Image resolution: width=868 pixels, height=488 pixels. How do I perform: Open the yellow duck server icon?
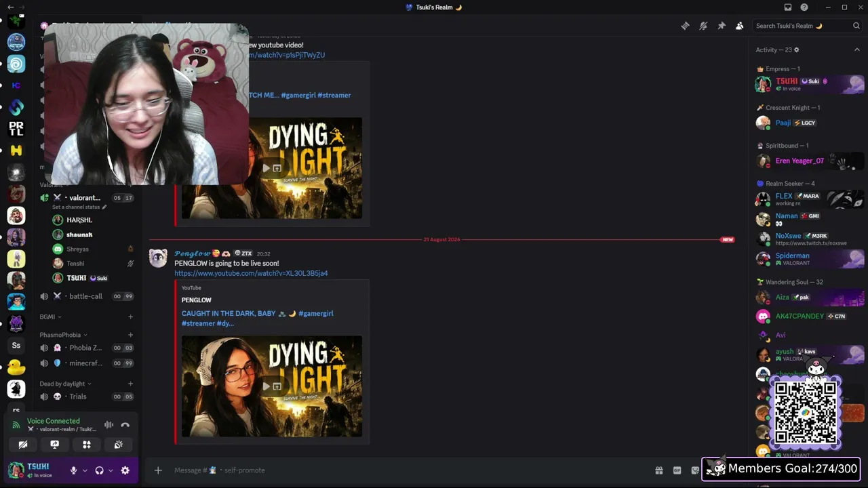[x=16, y=367]
